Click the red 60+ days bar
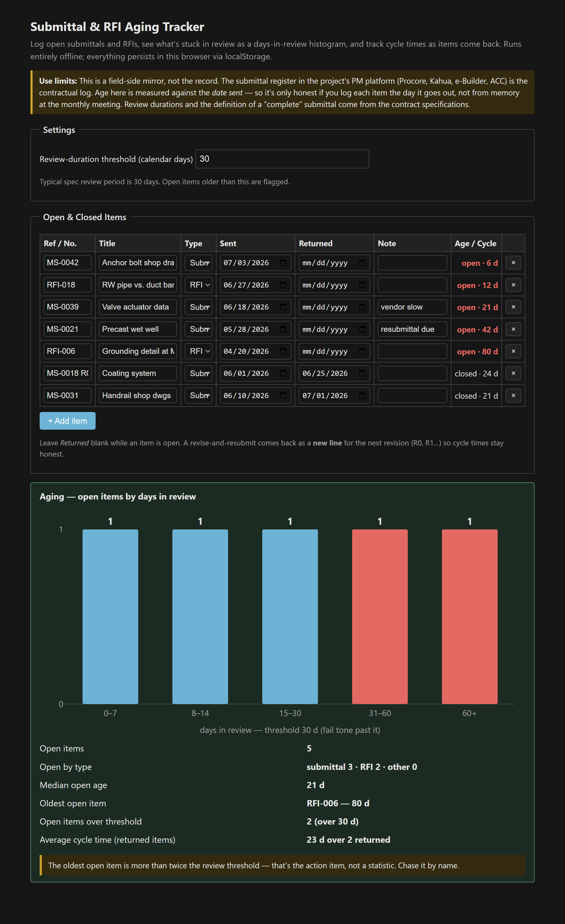Viewport: 565px width, 924px height. [470, 617]
